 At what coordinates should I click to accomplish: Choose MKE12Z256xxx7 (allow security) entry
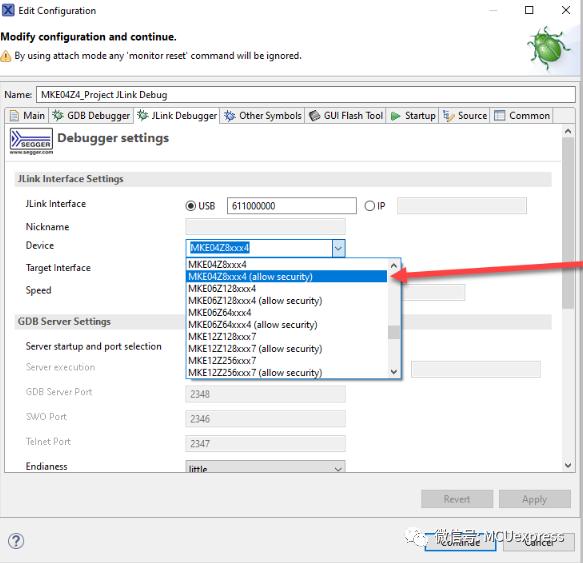pos(286,372)
